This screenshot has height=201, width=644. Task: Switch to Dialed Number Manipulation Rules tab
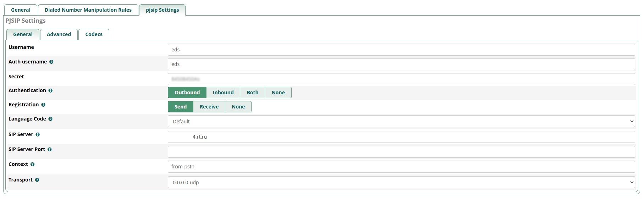tap(88, 10)
